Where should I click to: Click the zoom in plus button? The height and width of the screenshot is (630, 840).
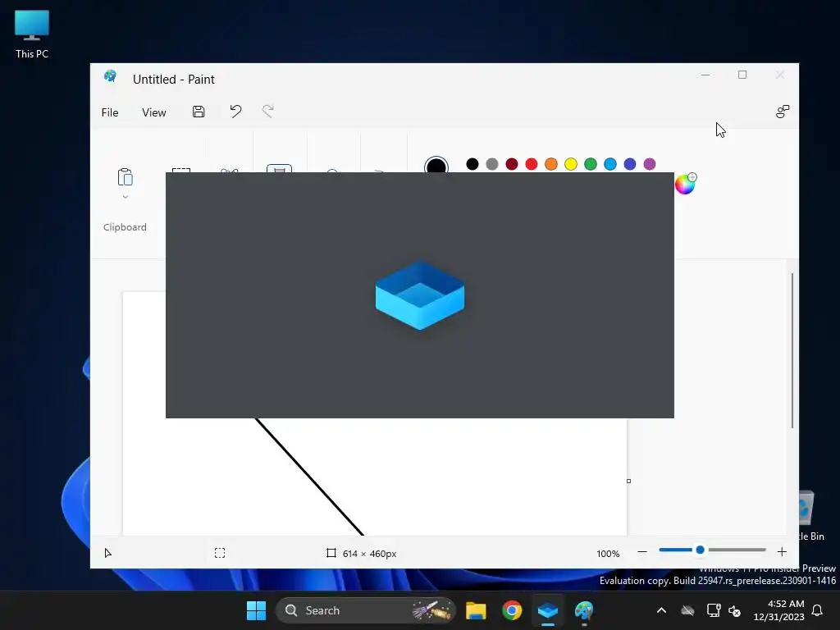point(782,551)
